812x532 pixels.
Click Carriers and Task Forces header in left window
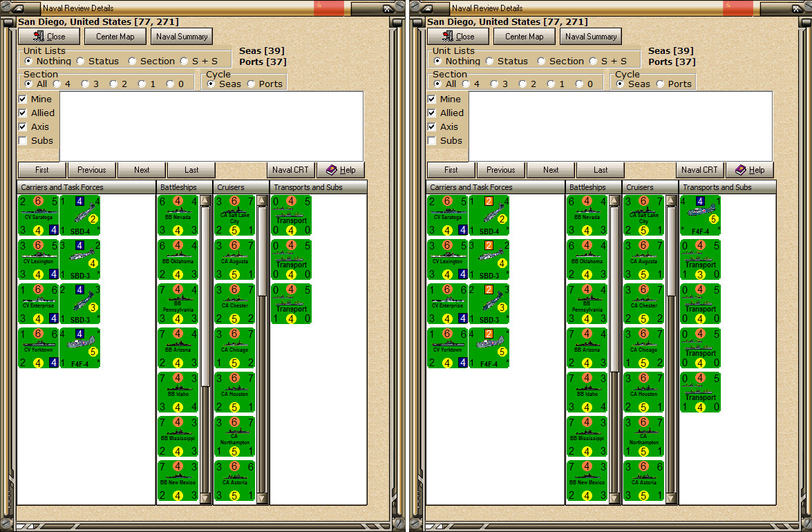86,187
